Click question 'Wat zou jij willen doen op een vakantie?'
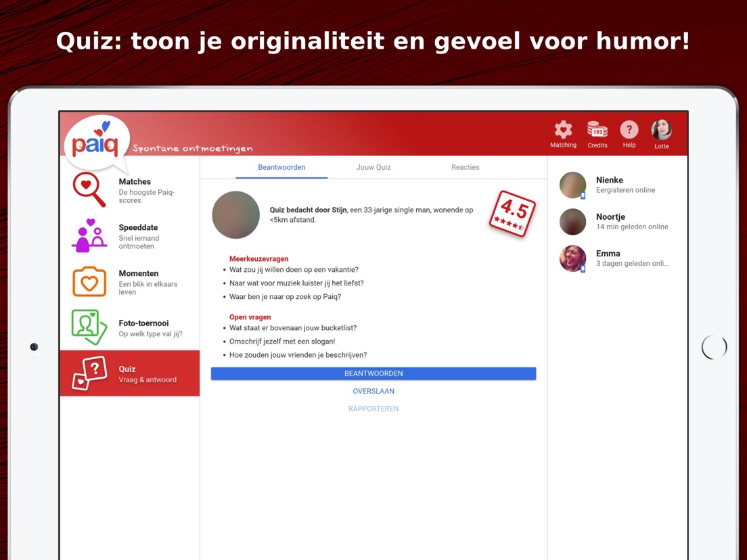 coord(294,270)
